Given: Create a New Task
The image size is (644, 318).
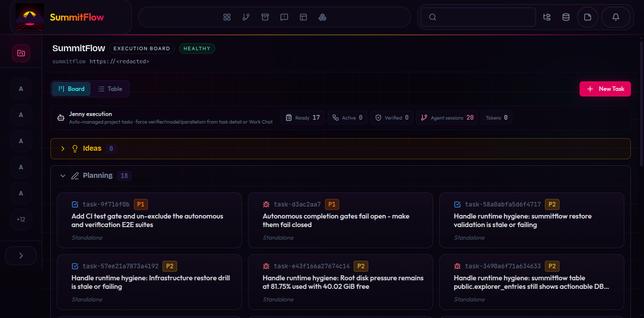Looking at the screenshot, I should 605,89.
